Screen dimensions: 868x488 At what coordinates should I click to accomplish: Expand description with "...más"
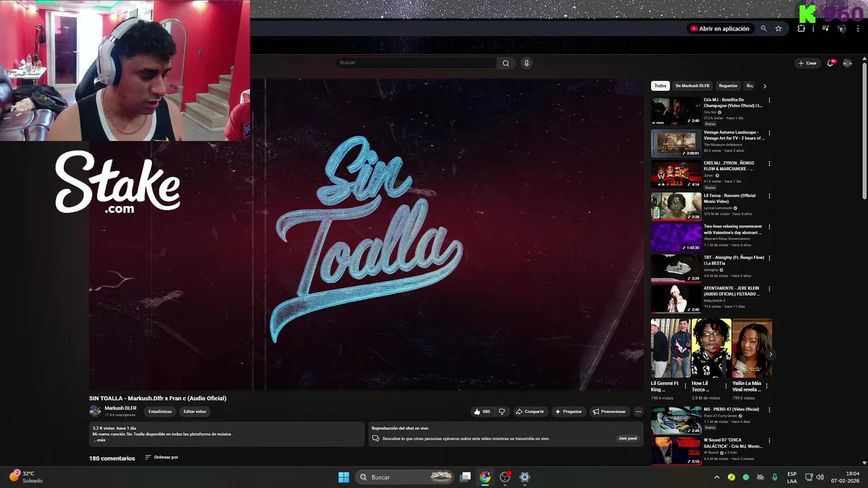[x=100, y=440]
